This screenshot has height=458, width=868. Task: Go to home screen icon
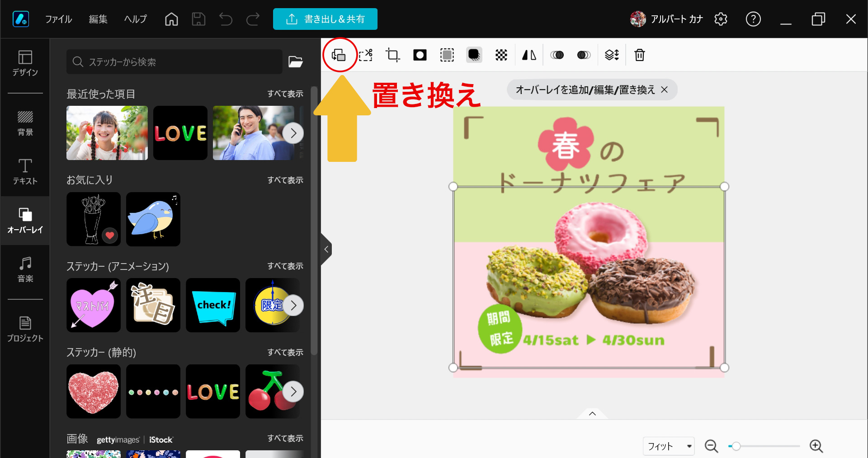coord(171,19)
